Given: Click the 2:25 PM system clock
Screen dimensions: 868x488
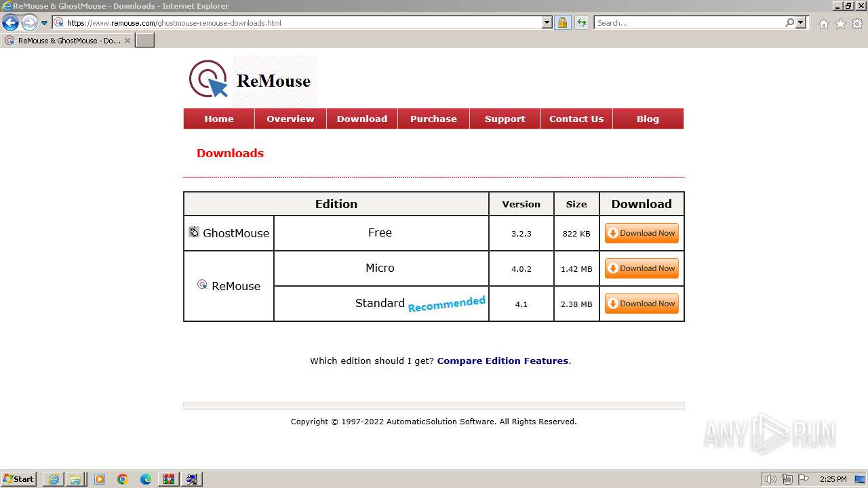Looking at the screenshot, I should [x=833, y=479].
